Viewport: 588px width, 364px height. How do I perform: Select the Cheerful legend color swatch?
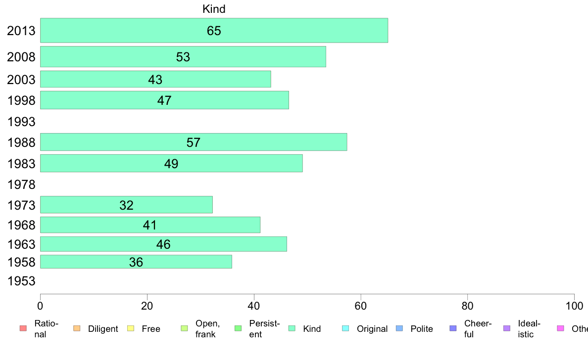(453, 328)
